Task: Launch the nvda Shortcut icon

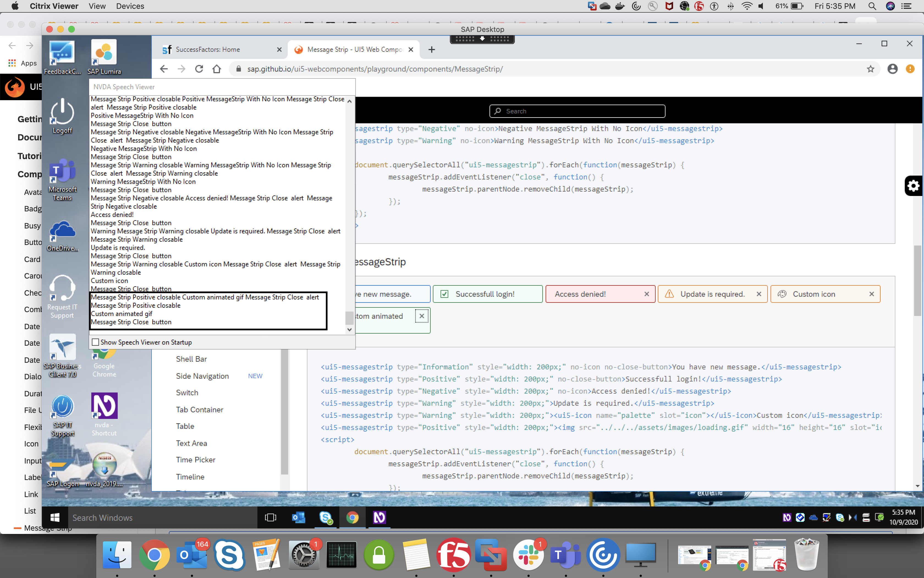Action: pyautogui.click(x=104, y=415)
